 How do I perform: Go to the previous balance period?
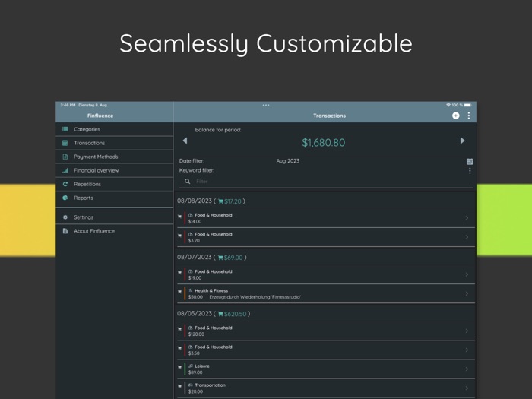tap(185, 141)
